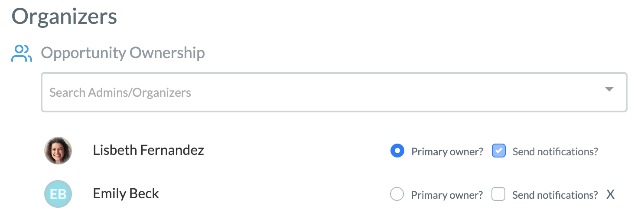Click the Lisbeth Fernandez name
This screenshot has height=223, width=644.
(149, 150)
